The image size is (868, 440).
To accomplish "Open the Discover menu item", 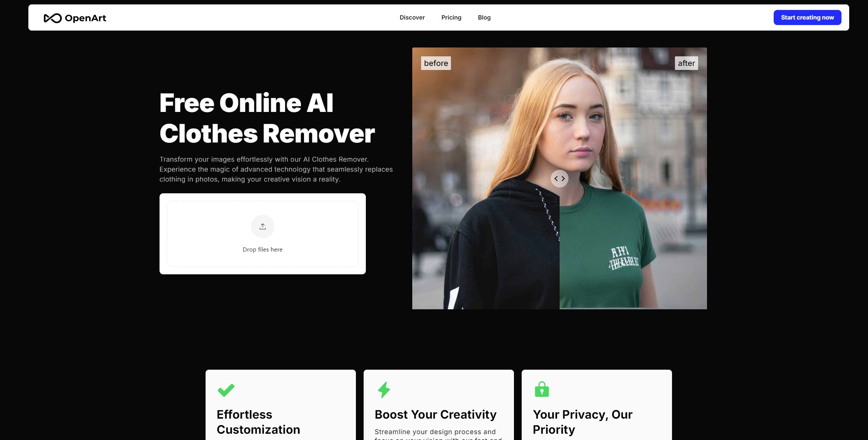I will 412,17.
